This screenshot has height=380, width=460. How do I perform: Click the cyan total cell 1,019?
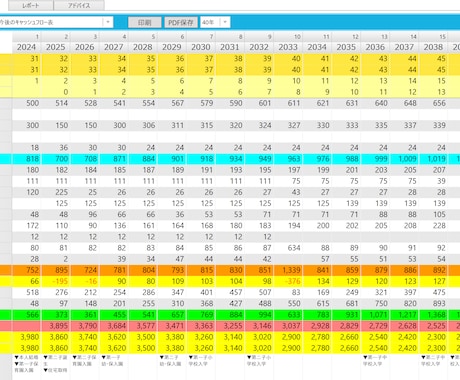(433, 159)
